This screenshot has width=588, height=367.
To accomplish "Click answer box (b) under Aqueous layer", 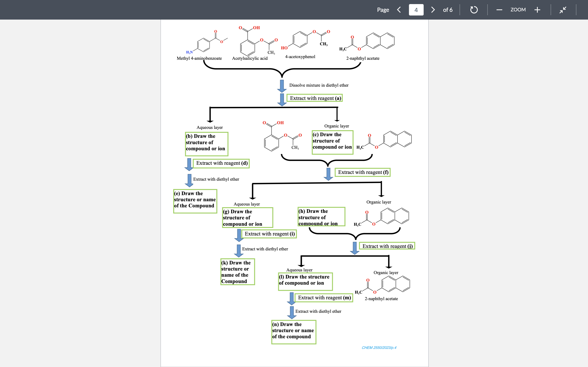I will pos(207,144).
